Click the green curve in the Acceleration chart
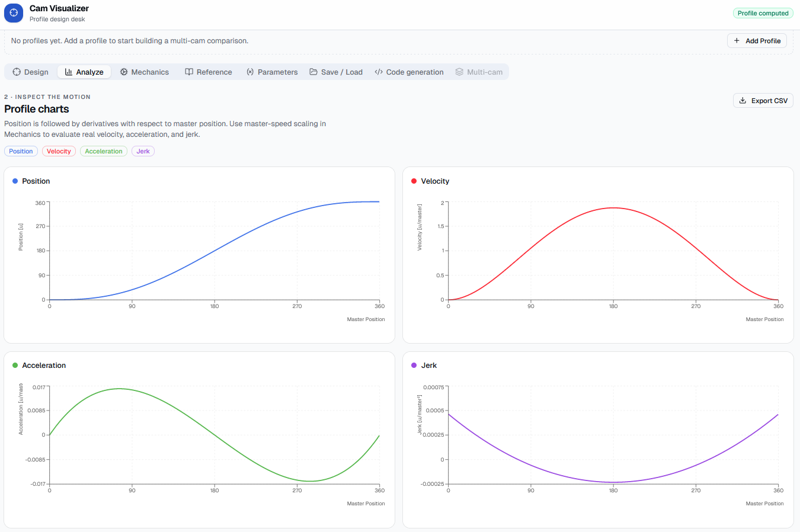800x532 pixels. click(215, 435)
